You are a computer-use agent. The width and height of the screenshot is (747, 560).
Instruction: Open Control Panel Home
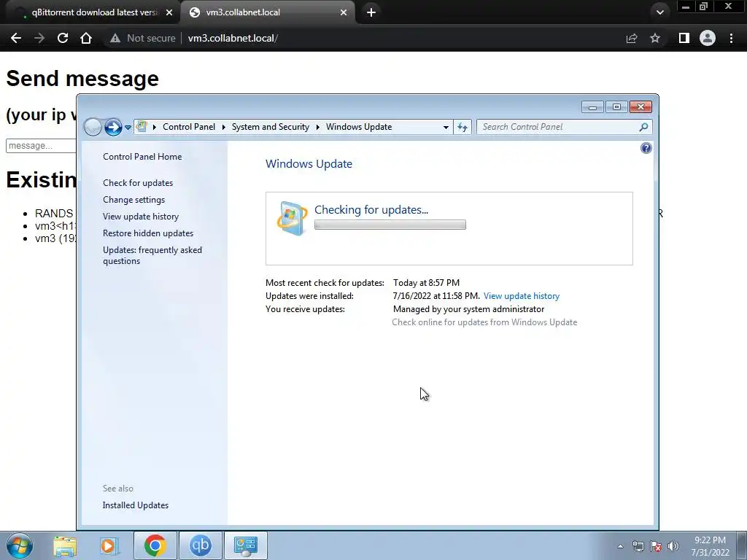142,157
